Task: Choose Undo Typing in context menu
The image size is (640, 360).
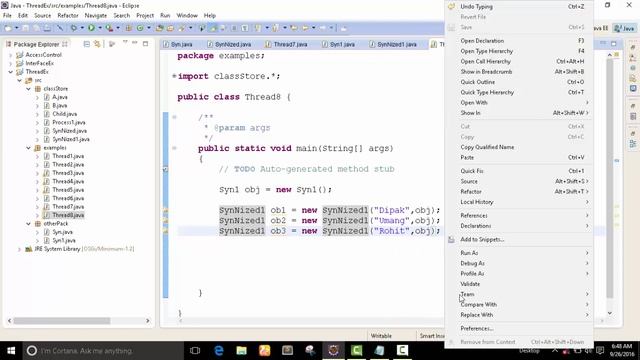Action: tap(518, 7)
